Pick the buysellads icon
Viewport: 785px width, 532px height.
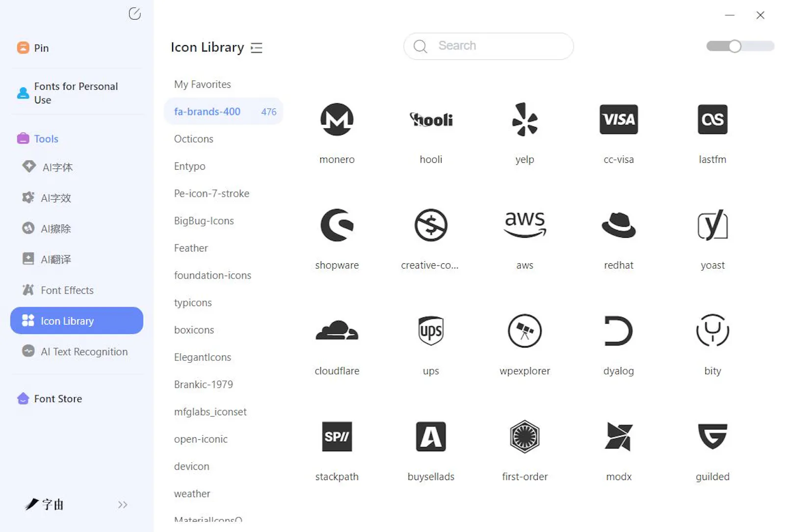click(x=431, y=436)
